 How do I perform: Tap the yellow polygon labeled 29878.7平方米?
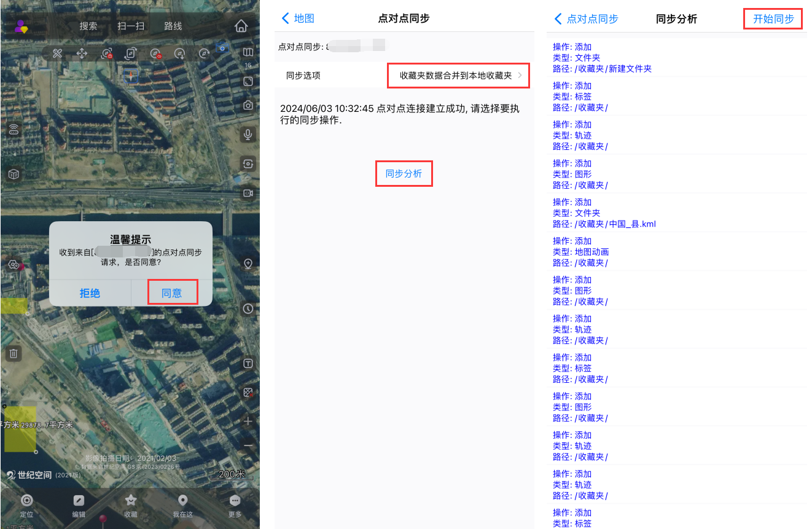[20, 429]
